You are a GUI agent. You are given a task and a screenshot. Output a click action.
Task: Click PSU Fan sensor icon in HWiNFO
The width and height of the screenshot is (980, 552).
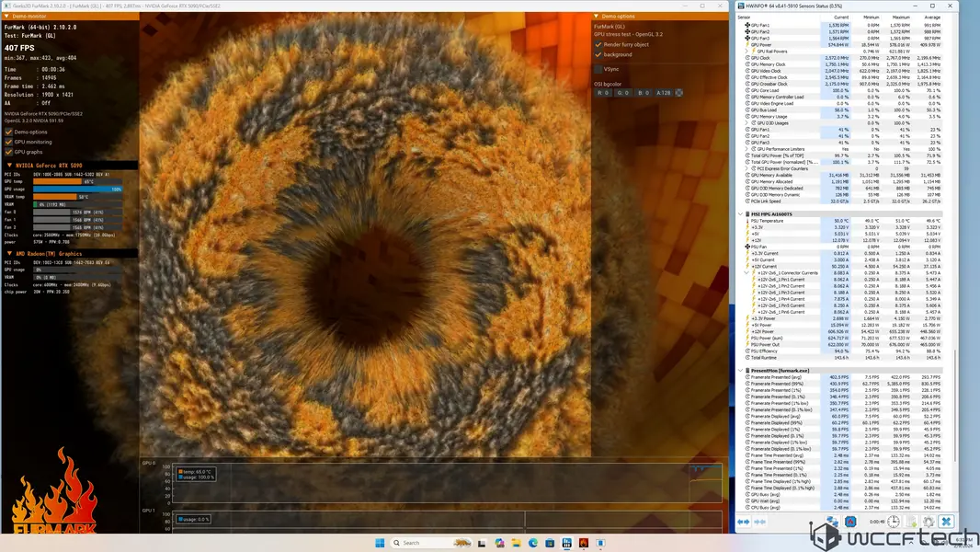[747, 247]
